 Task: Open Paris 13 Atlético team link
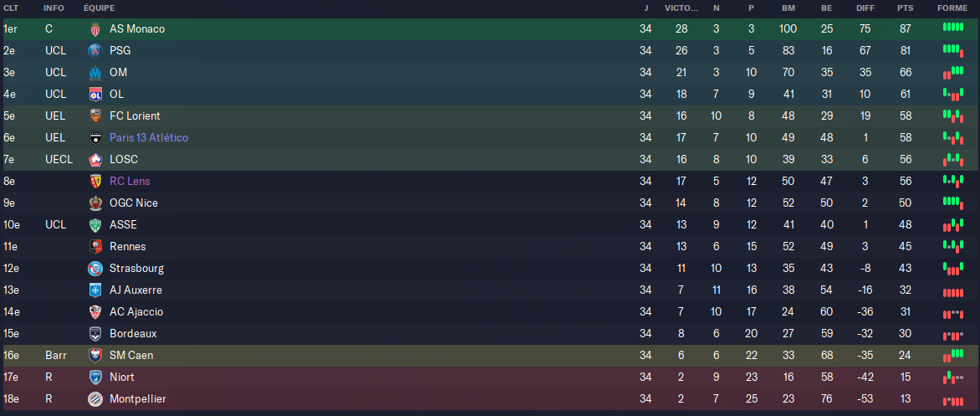pyautogui.click(x=149, y=137)
